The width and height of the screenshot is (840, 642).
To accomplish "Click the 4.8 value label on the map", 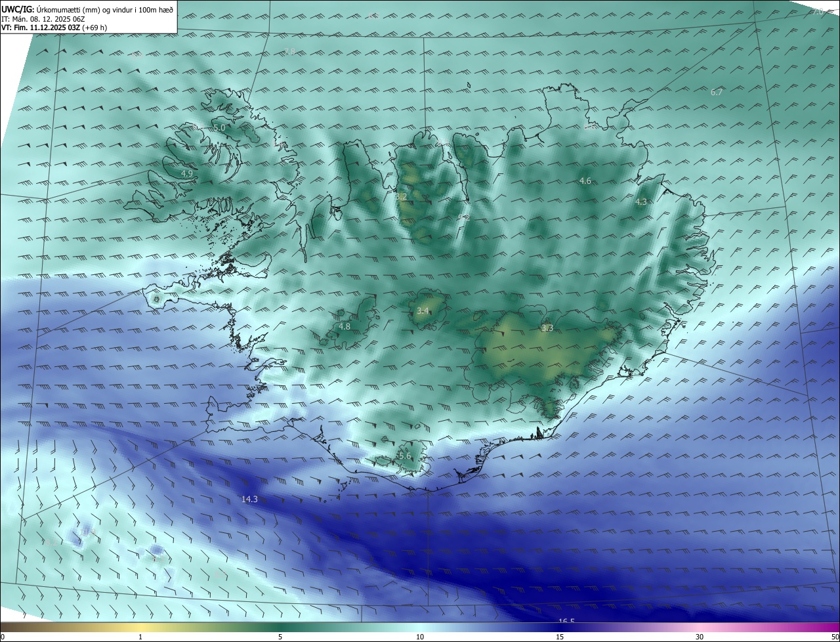I will [344, 326].
